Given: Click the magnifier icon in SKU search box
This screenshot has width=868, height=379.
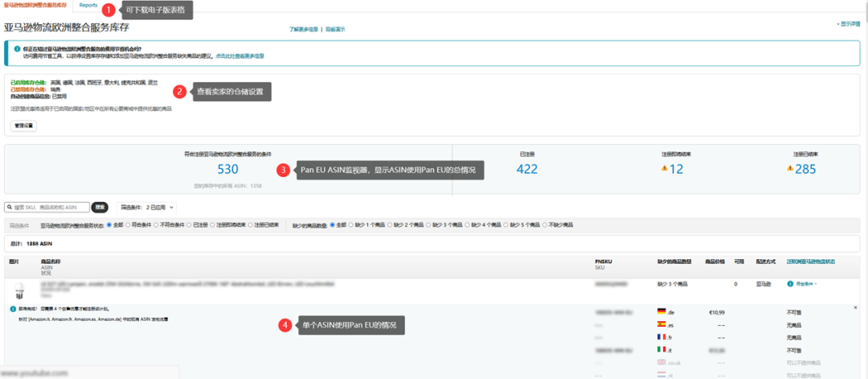Looking at the screenshot, I should tap(10, 208).
